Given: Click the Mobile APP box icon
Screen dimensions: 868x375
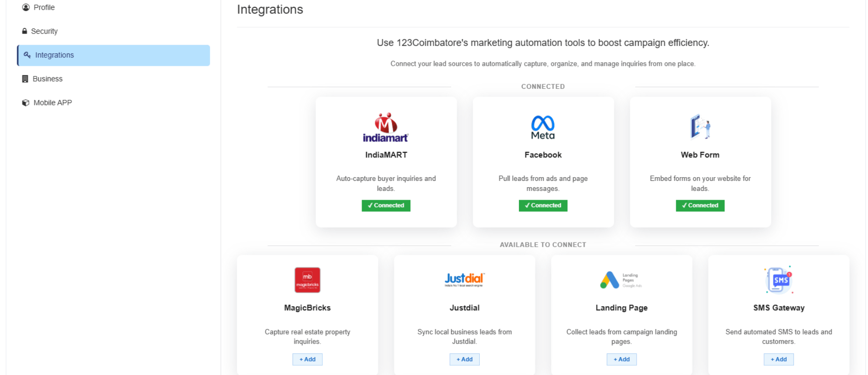Looking at the screenshot, I should 26,103.
